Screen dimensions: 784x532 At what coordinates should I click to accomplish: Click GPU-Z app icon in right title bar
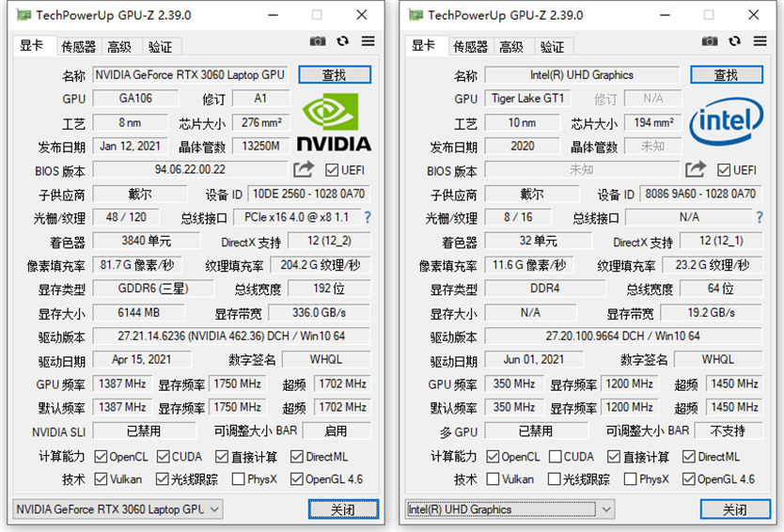[x=415, y=15]
